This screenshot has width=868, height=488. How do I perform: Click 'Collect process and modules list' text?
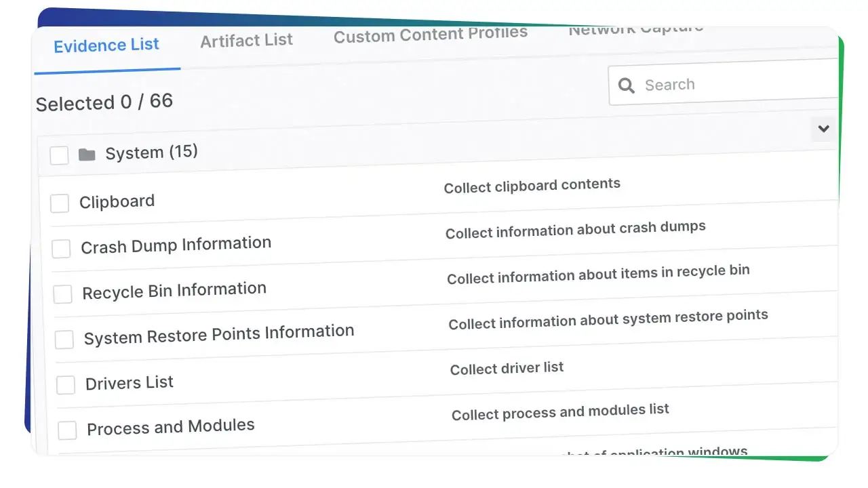coord(561,412)
